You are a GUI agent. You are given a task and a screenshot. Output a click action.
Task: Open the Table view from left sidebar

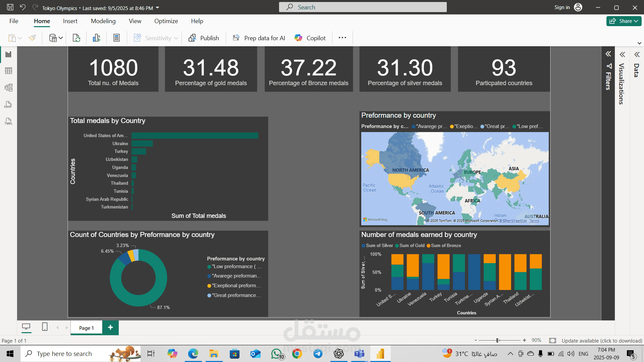click(9, 71)
